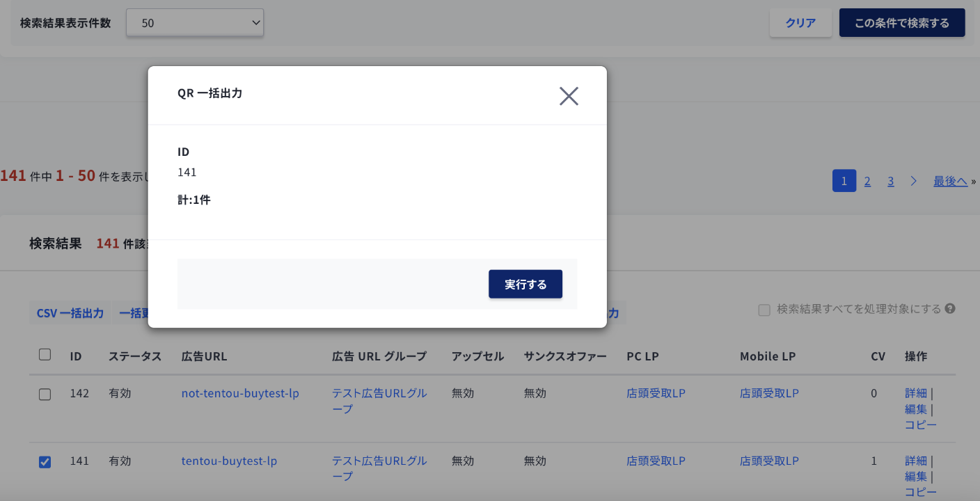980x501 pixels.
Task: Click この条件で検索する button
Action: (x=902, y=22)
